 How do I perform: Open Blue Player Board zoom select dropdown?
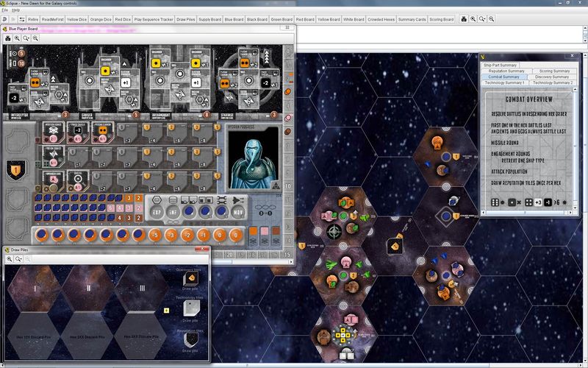[26, 38]
